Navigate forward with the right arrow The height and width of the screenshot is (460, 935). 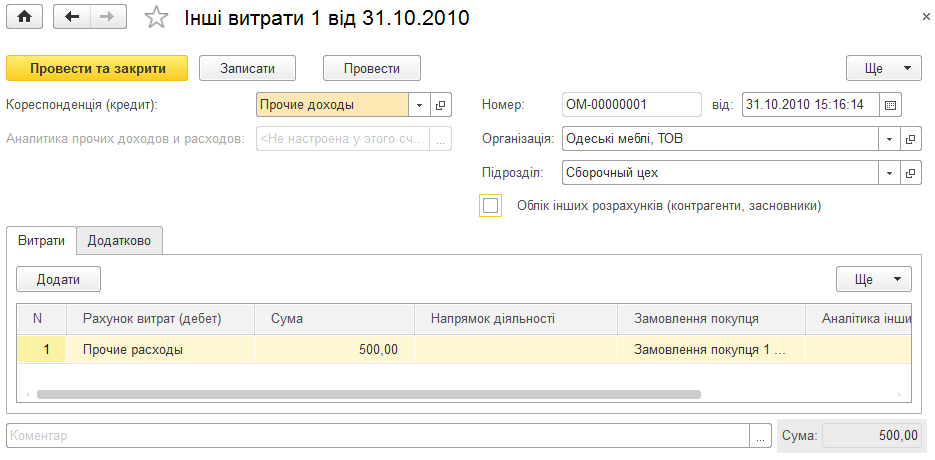[x=108, y=17]
